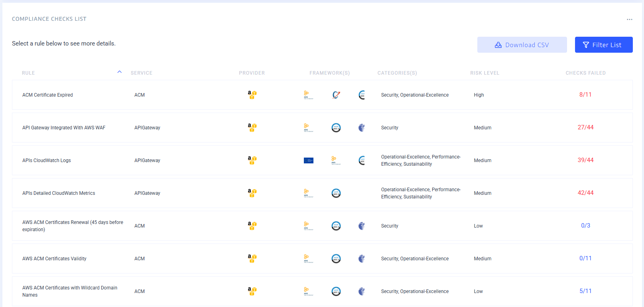Sort by the Checks Failed column header
The image size is (644, 307).
coord(585,73)
